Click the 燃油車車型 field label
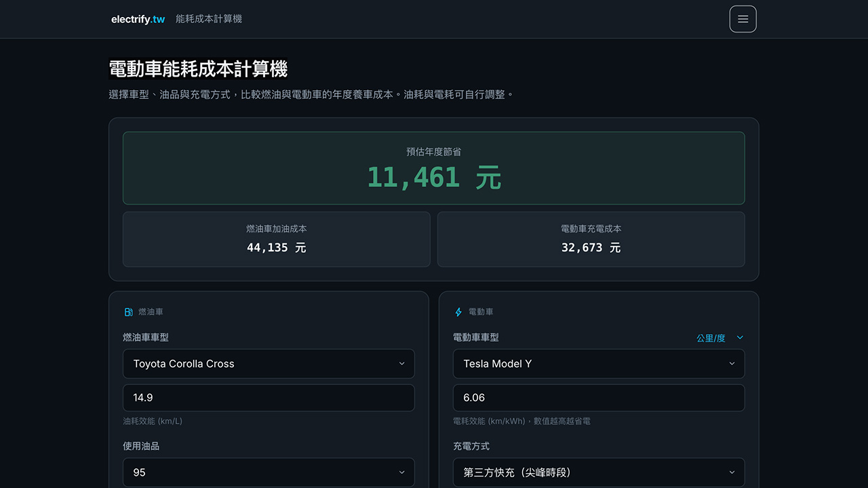This screenshot has width=868, height=488. (x=146, y=338)
